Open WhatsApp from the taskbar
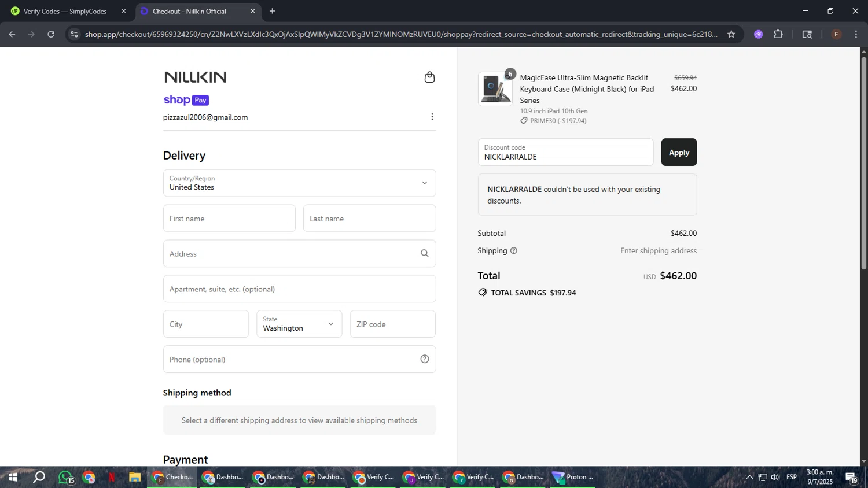The width and height of the screenshot is (868, 488). pyautogui.click(x=65, y=478)
